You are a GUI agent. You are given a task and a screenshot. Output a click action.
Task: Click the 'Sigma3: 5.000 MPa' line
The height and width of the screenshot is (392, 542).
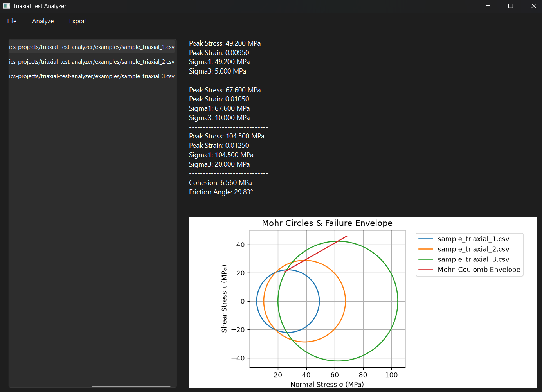[218, 71]
